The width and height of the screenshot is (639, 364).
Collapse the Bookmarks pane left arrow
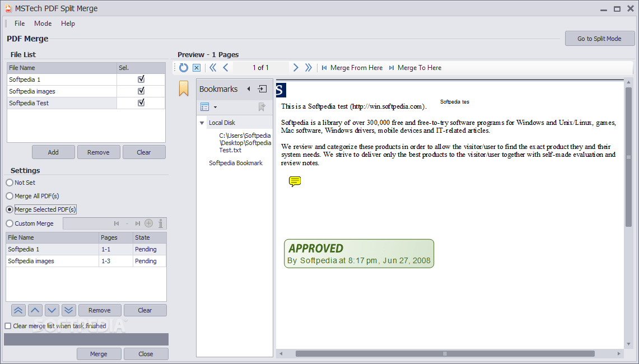pos(249,89)
